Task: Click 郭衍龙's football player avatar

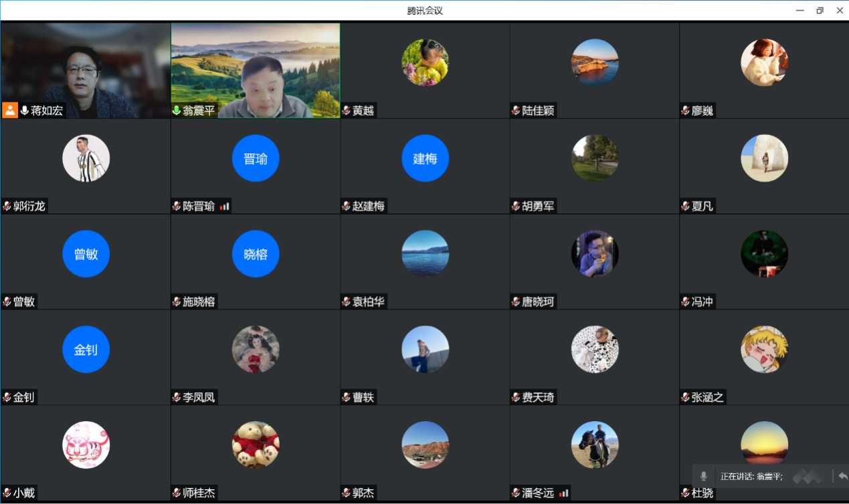Action: 86,158
